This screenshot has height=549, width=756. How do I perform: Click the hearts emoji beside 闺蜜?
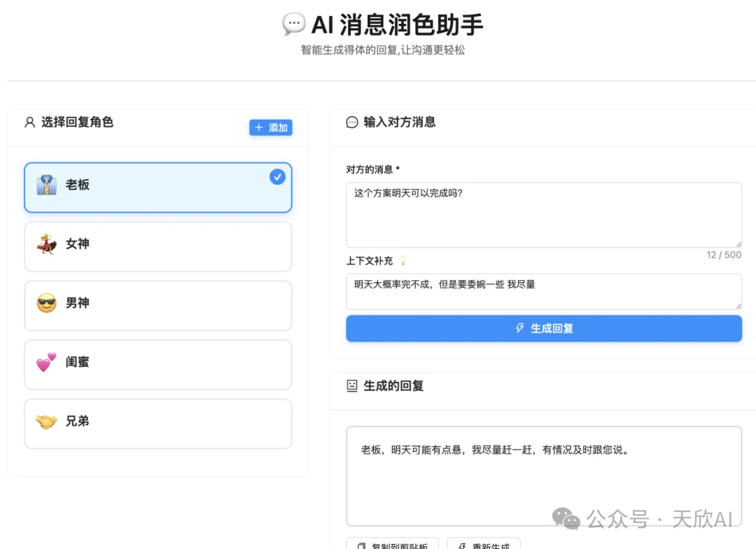coord(46,362)
